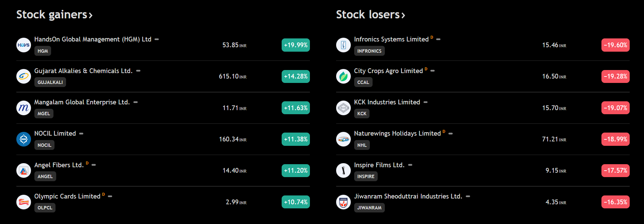Image resolution: width=644 pixels, height=224 pixels.
Task: Click the NOCIL Limited blue logo
Action: [x=23, y=139]
